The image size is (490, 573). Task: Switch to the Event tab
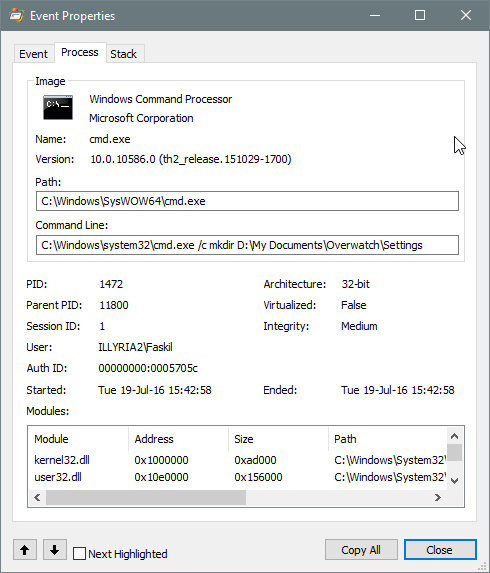pyautogui.click(x=34, y=54)
